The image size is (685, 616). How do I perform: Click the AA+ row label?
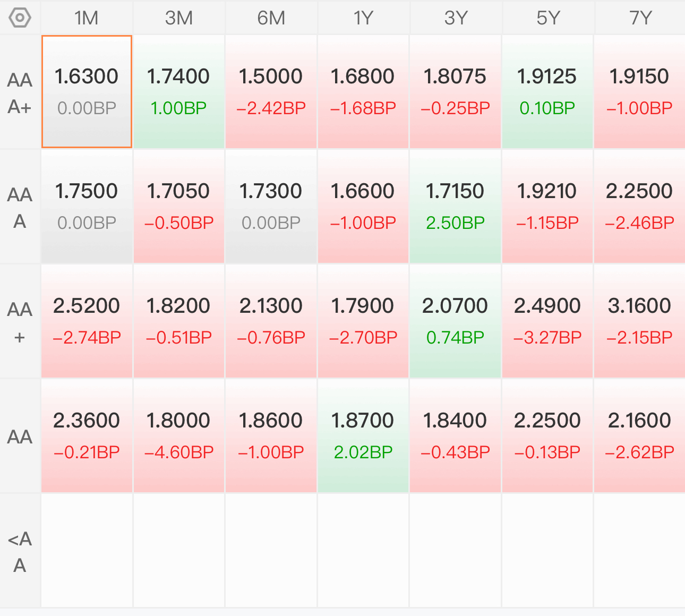pyautogui.click(x=20, y=322)
